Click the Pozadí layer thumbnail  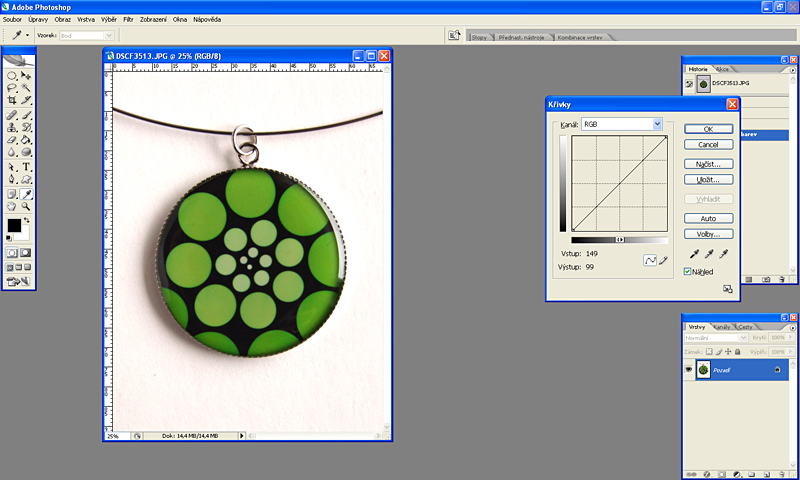coord(703,370)
